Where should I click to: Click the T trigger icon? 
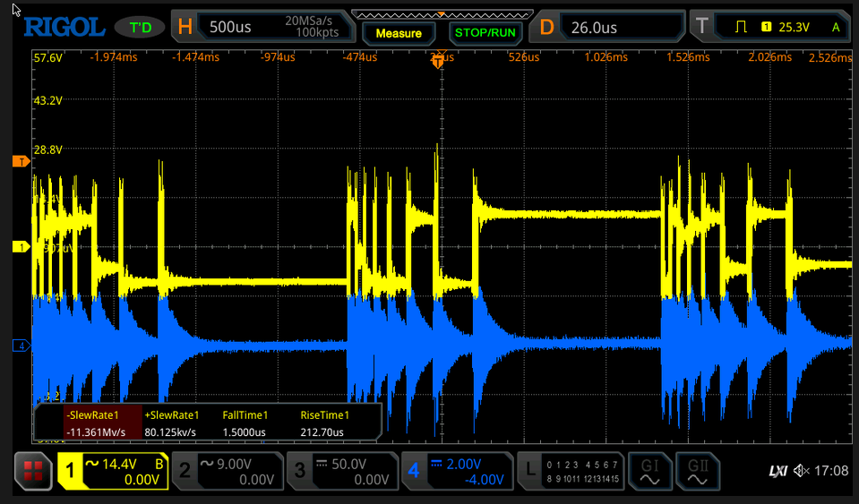pyautogui.click(x=701, y=26)
